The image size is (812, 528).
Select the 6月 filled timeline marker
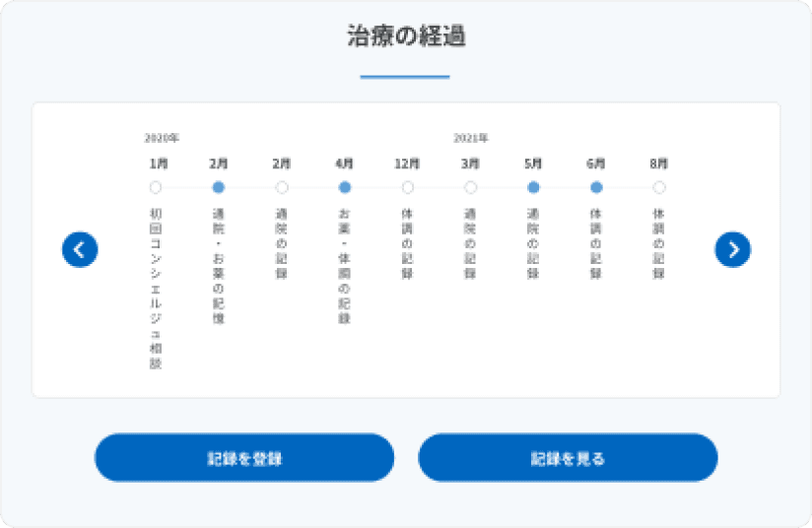pyautogui.click(x=596, y=187)
